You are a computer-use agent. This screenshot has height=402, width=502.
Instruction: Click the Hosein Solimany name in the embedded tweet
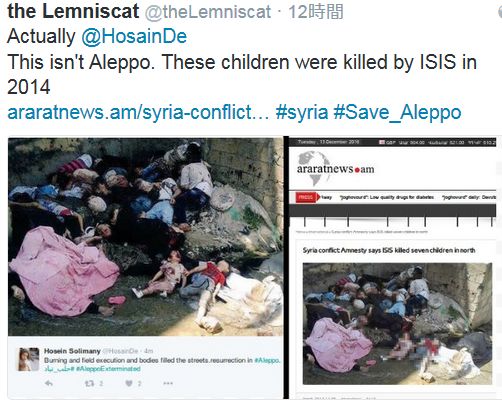pyautogui.click(x=72, y=351)
